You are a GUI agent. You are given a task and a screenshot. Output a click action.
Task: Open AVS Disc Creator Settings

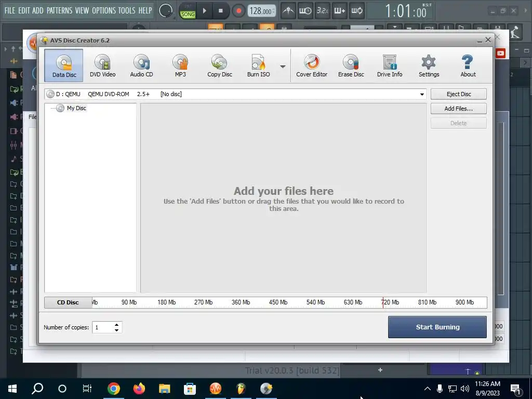pyautogui.click(x=429, y=66)
